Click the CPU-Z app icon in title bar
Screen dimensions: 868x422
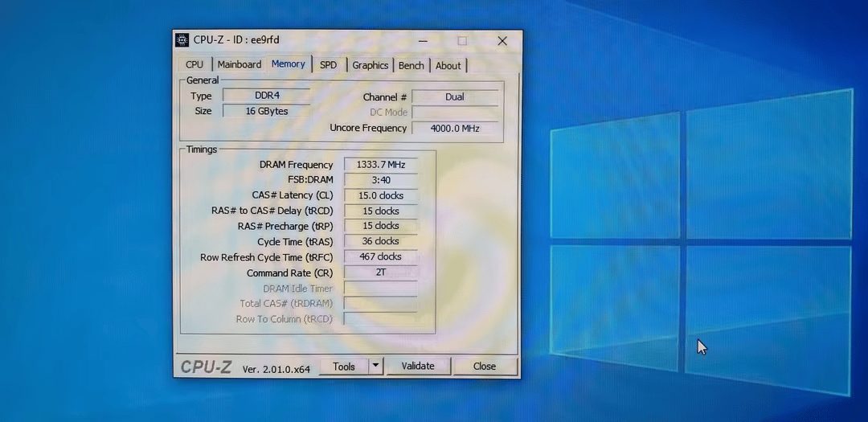tap(182, 40)
